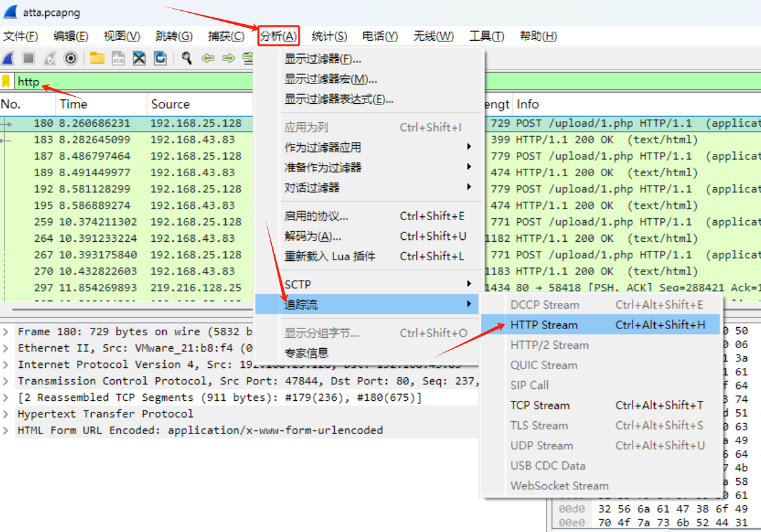Open capture options gear icon
Image resolution: width=761 pixels, height=532 pixels.
[71, 59]
